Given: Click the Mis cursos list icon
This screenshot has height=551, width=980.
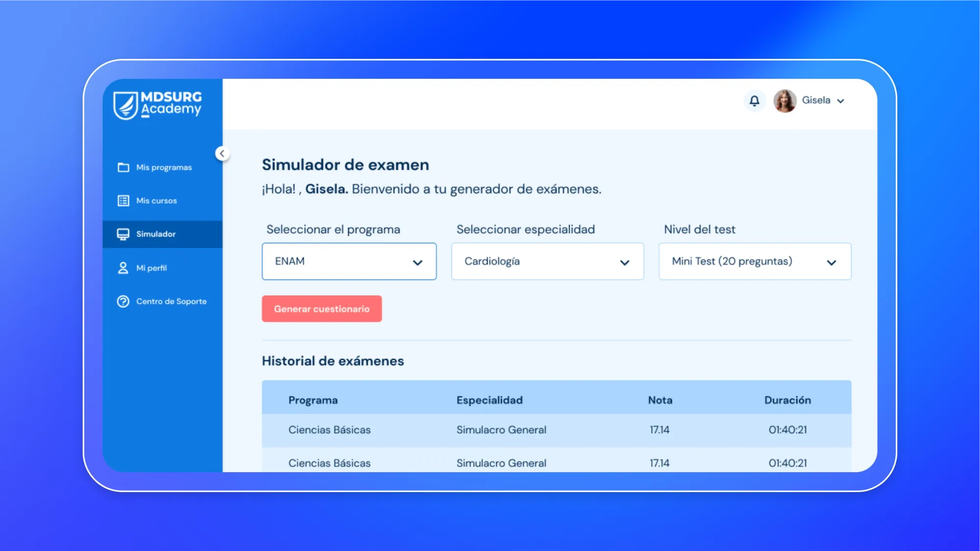Looking at the screenshot, I should click(x=122, y=200).
